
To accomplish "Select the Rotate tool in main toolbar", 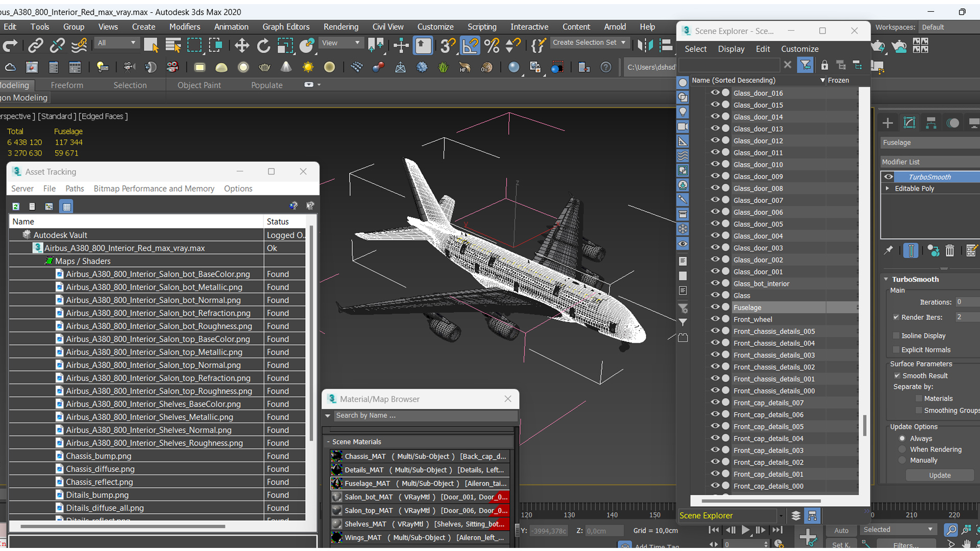I will pos(263,46).
